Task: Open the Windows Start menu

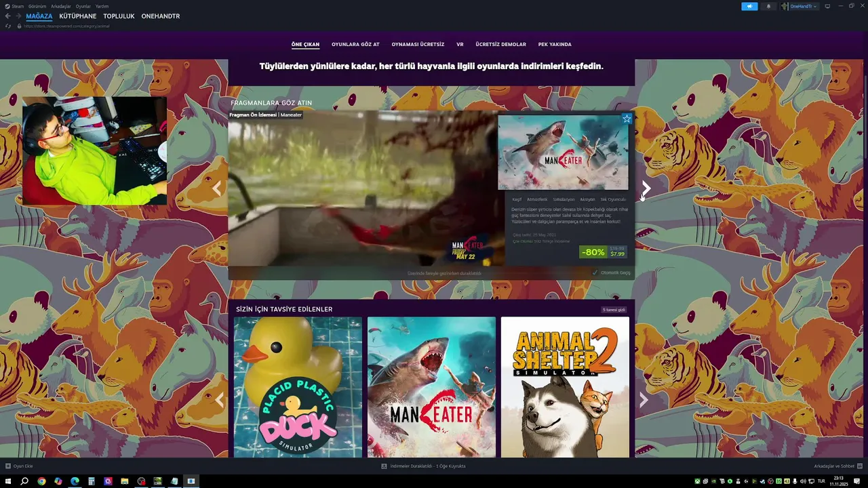Action: [x=8, y=481]
